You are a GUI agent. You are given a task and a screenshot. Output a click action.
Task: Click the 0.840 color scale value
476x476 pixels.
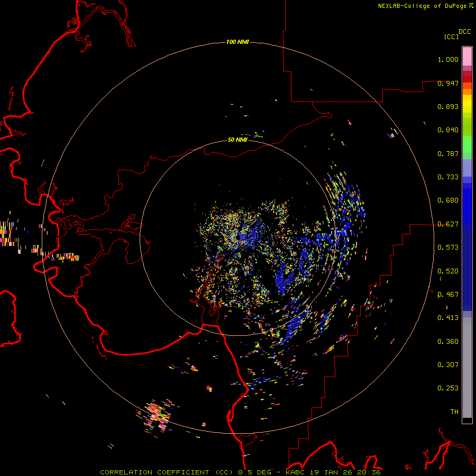(448, 130)
